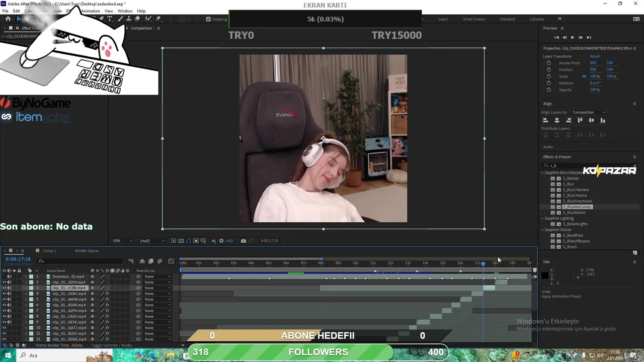Screen dimensions: 644x362
Task: Open the File menu
Action: tap(5, 11)
